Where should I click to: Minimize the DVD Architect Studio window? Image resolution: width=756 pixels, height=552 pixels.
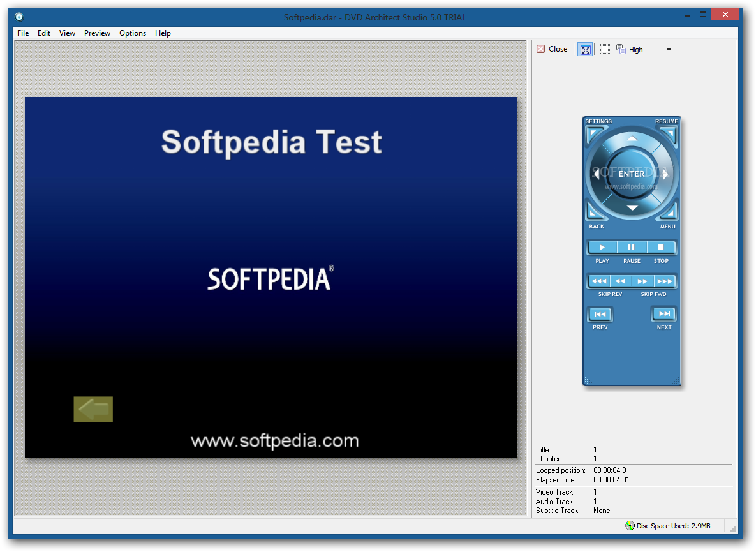click(686, 15)
